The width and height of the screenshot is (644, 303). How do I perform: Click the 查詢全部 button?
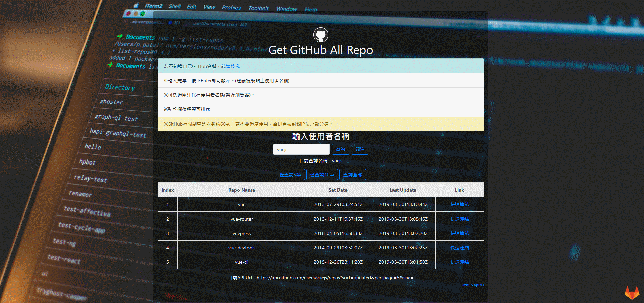click(353, 175)
